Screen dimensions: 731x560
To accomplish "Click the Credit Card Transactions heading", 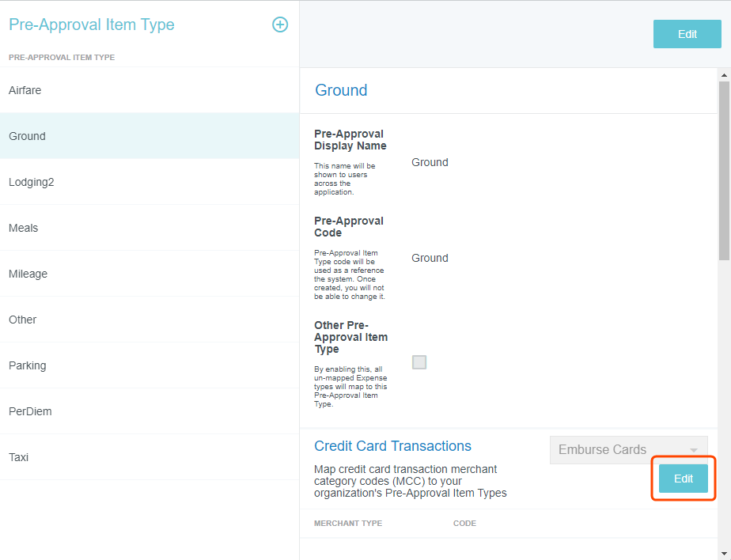I will (x=392, y=446).
